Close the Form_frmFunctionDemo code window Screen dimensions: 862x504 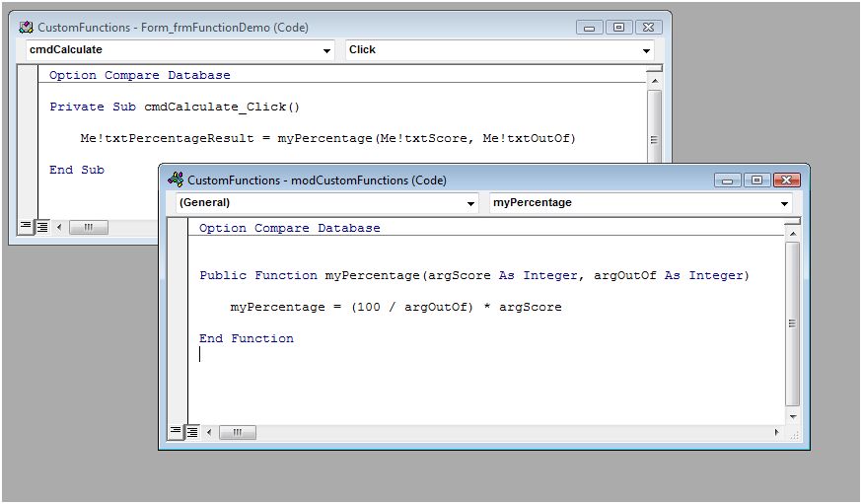(x=649, y=27)
